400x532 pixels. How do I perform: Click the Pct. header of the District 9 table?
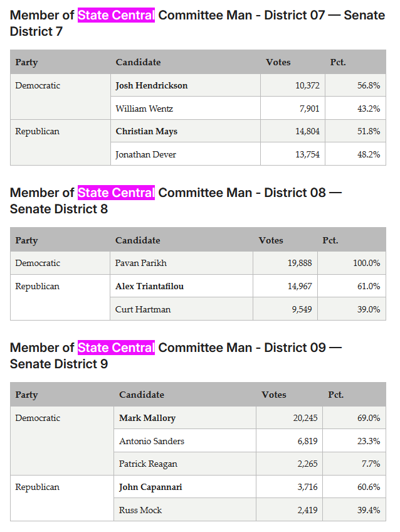[335, 395]
